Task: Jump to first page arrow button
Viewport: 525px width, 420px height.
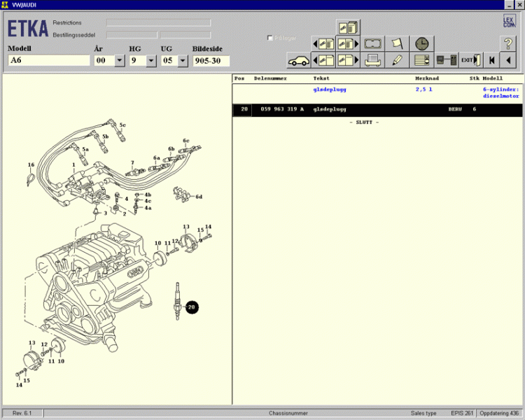Action: coord(492,60)
